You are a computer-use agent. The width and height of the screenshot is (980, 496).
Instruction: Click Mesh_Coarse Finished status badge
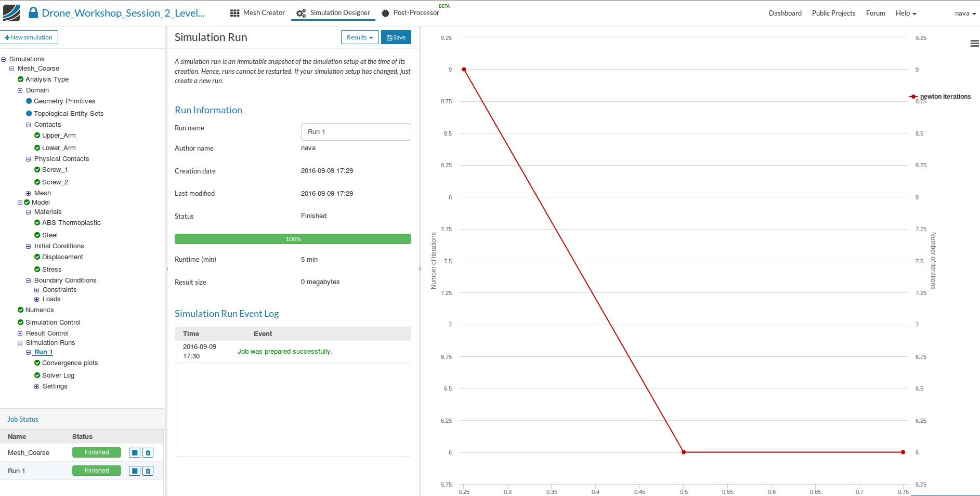[97, 453]
